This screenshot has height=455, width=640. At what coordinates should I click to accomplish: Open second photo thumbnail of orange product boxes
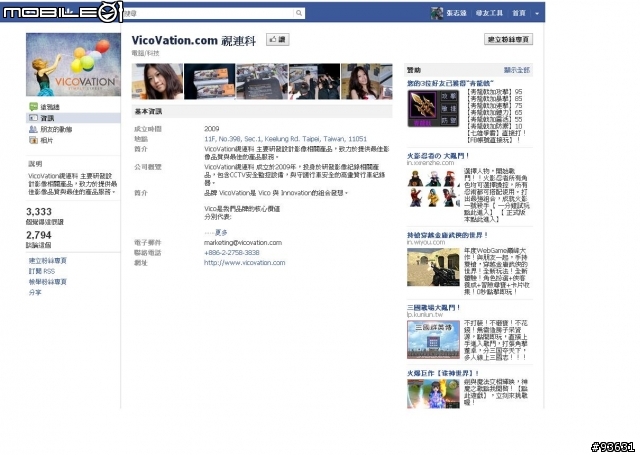[209, 81]
